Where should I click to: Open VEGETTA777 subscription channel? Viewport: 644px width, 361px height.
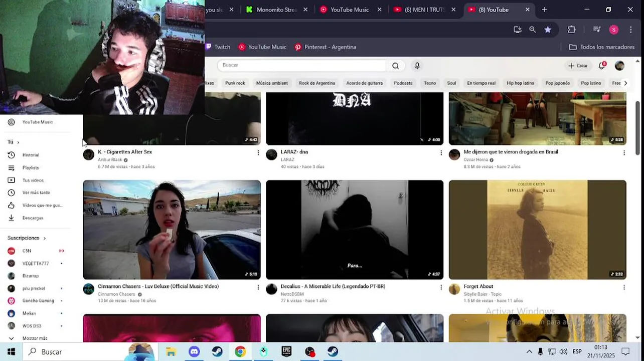click(35, 264)
